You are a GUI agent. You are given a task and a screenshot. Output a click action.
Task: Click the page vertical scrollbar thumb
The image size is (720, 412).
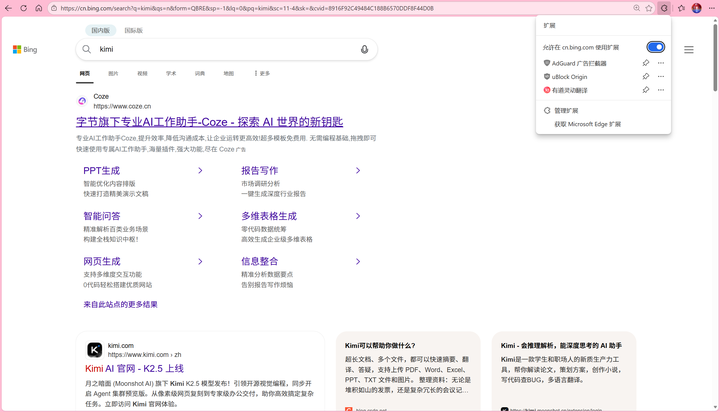pyautogui.click(x=715, y=57)
